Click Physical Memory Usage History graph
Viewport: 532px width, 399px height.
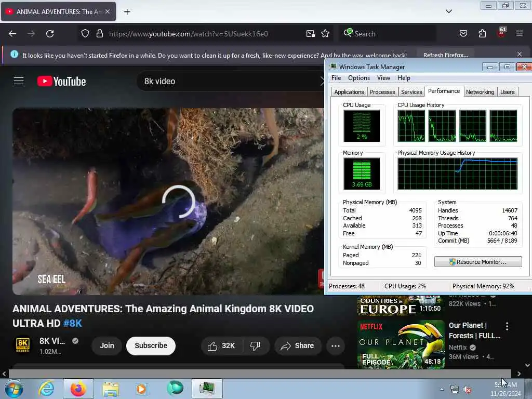pos(457,174)
